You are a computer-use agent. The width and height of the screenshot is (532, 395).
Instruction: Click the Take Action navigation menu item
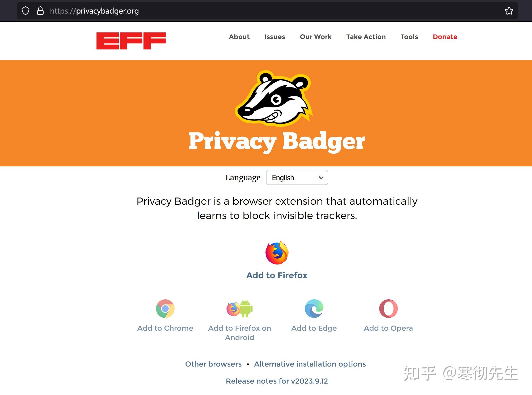[x=366, y=37]
